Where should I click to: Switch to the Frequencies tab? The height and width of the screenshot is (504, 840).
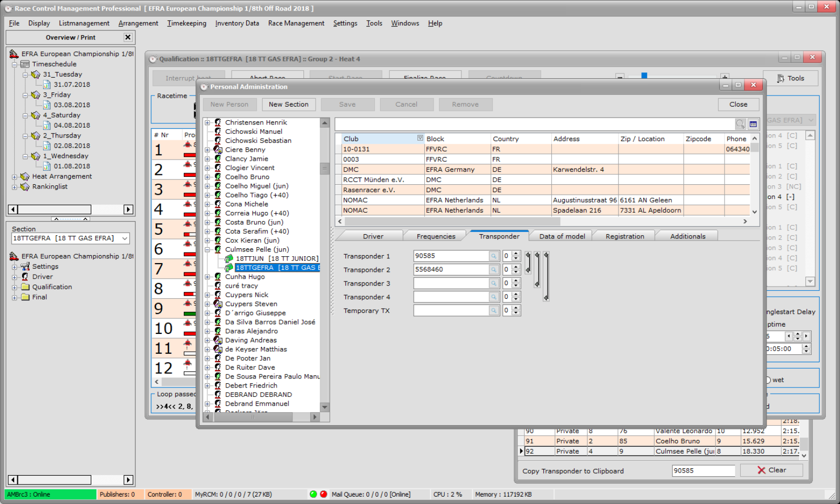[435, 236]
